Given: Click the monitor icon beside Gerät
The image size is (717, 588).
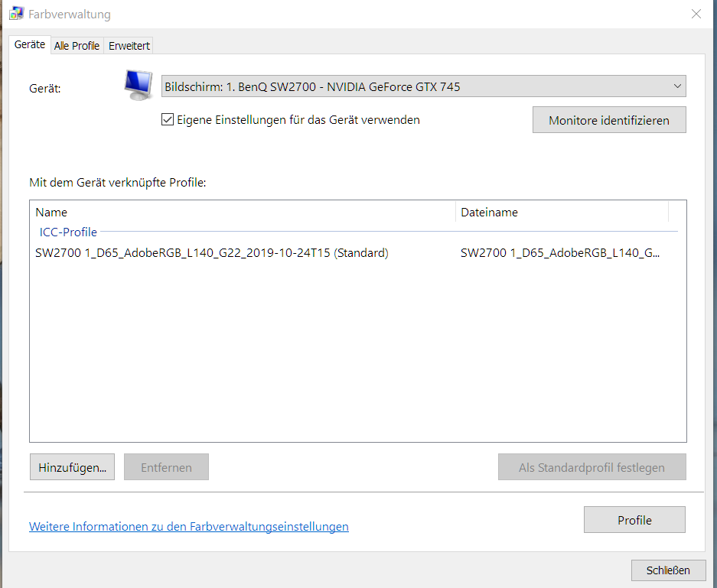Looking at the screenshot, I should coord(139,85).
